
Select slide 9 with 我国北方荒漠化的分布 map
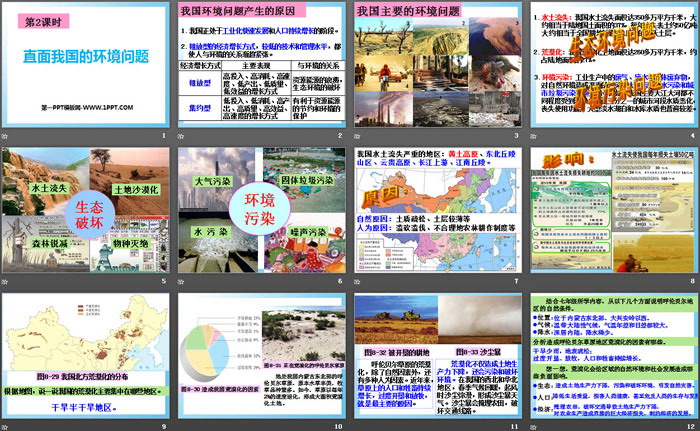pyautogui.click(x=86, y=356)
